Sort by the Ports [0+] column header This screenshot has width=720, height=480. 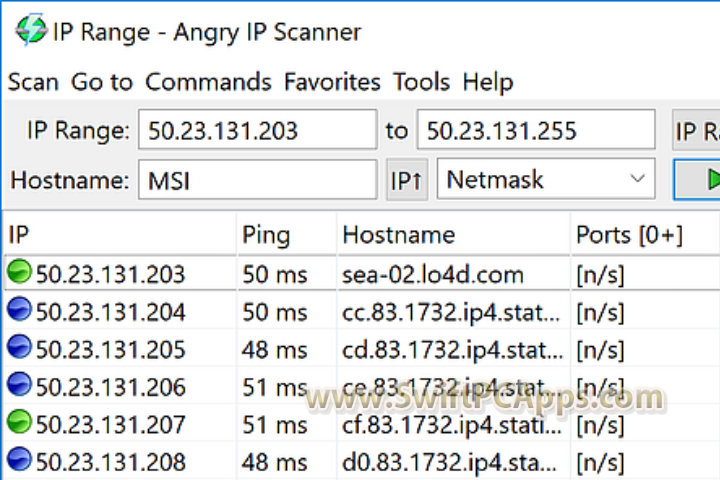point(645,234)
